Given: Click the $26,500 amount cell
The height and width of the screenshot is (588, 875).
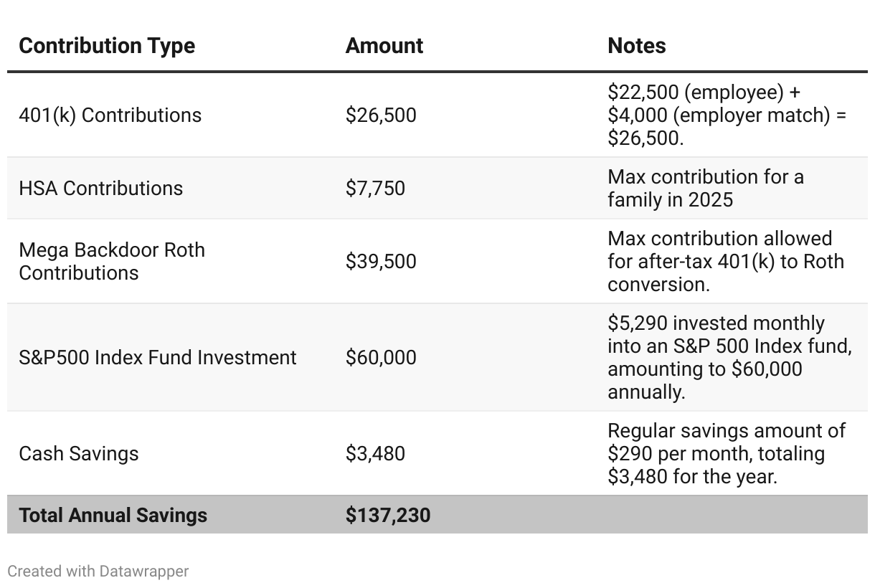Looking at the screenshot, I should [x=381, y=115].
